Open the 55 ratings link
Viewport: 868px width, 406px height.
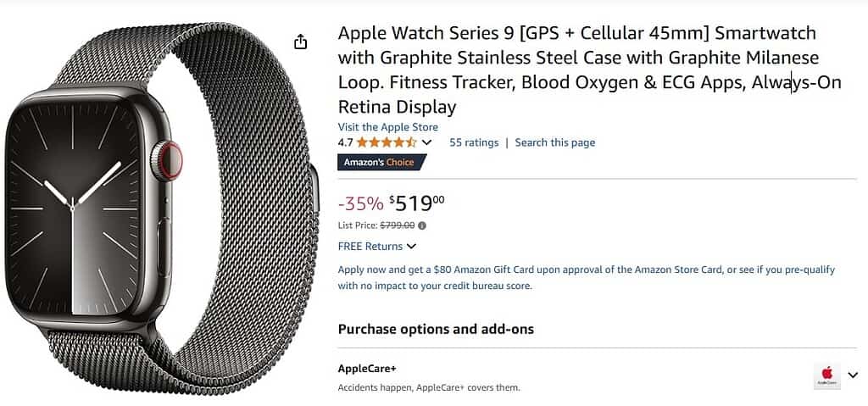474,142
